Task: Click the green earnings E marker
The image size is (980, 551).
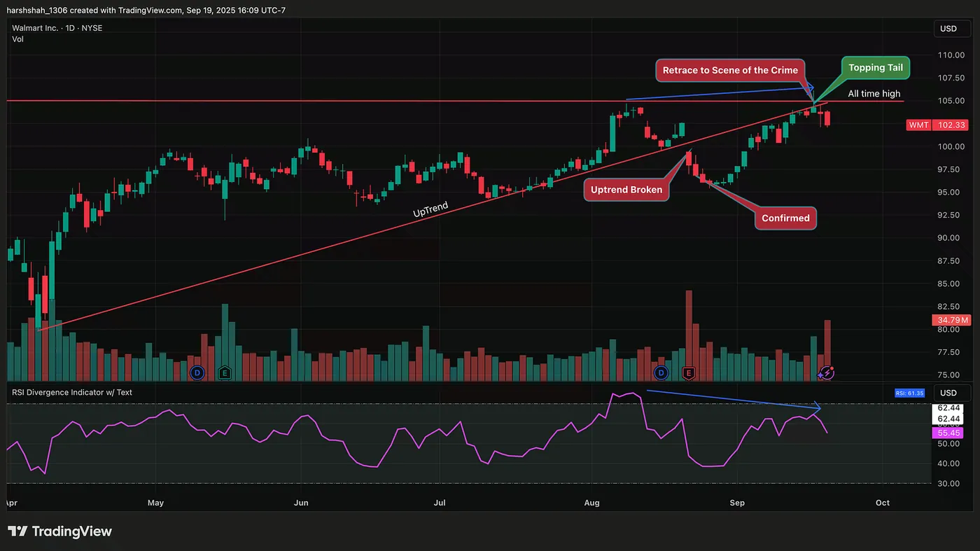Action: pos(225,372)
